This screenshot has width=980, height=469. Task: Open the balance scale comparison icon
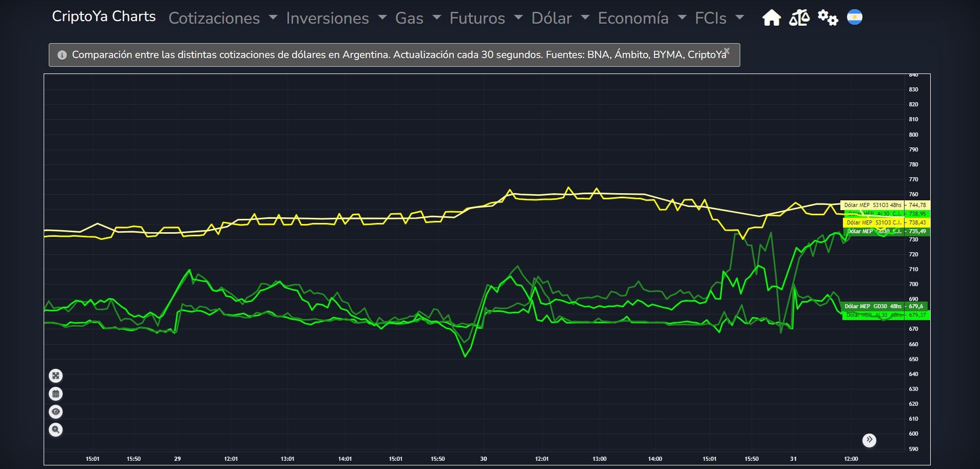(799, 18)
